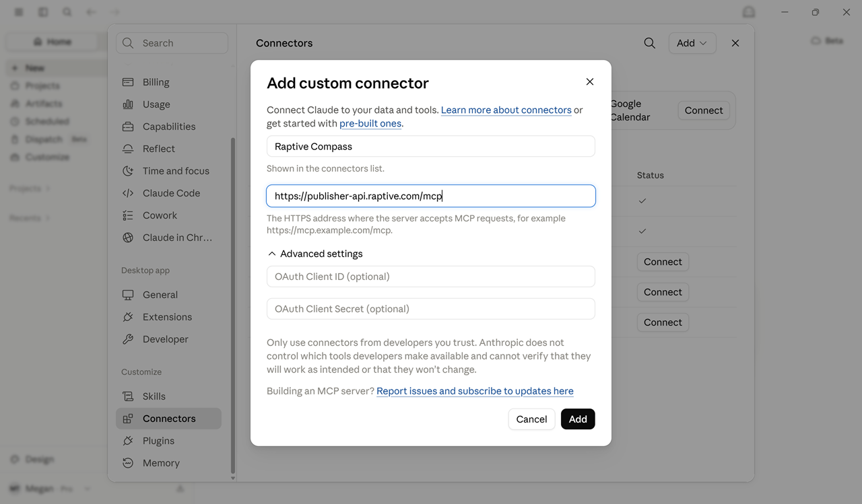Click the search icon in Connectors header
Screen dimensions: 862x504
(650, 43)
